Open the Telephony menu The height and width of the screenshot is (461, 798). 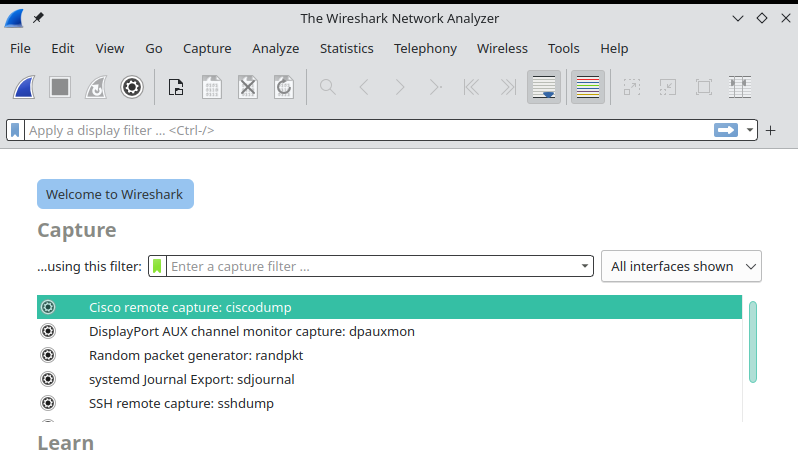[425, 48]
